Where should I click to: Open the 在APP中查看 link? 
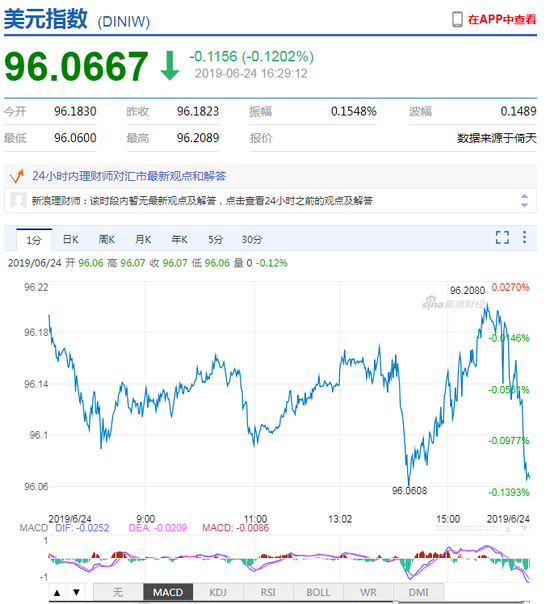click(501, 19)
